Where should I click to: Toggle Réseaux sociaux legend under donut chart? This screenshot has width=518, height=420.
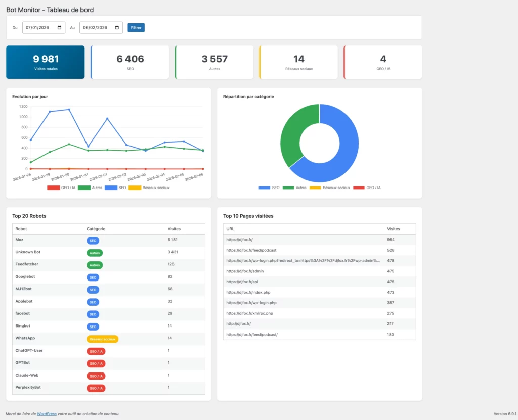pos(329,188)
